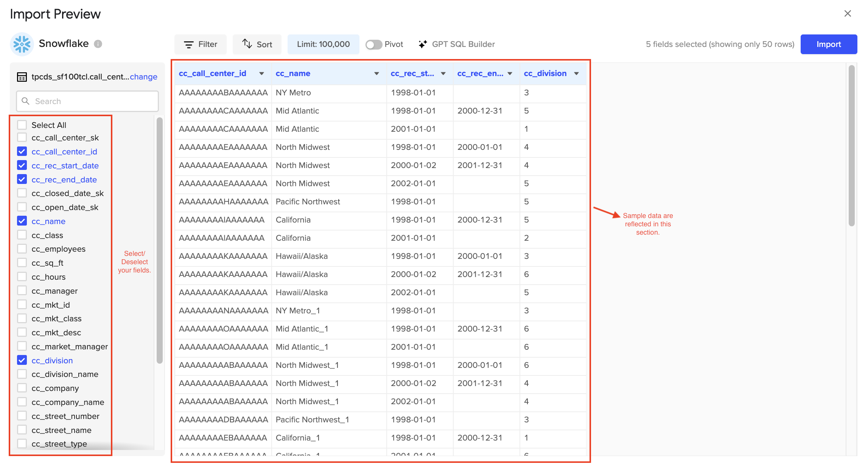The width and height of the screenshot is (868, 464).
Task: Check the cc_division_name field
Action: pos(22,374)
